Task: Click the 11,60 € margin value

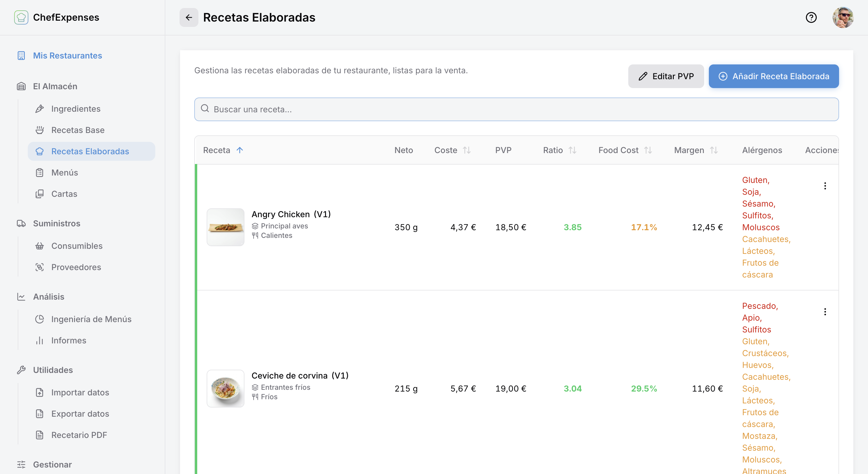Action: 707,388
